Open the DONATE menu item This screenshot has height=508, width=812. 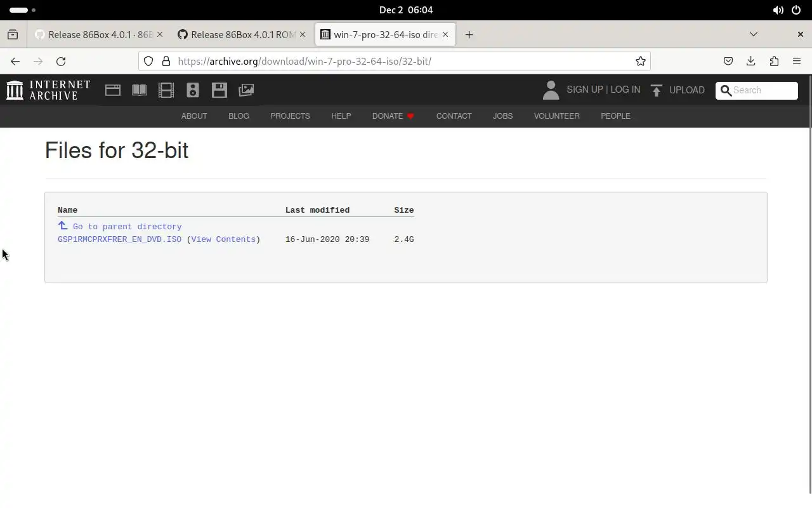coord(393,116)
